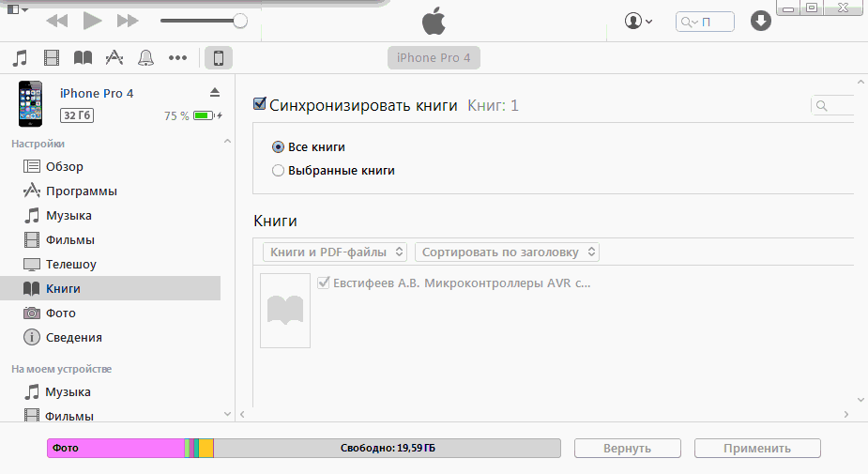This screenshot has height=474, width=868.
Task: Click the Вернуть button
Action: click(x=627, y=448)
